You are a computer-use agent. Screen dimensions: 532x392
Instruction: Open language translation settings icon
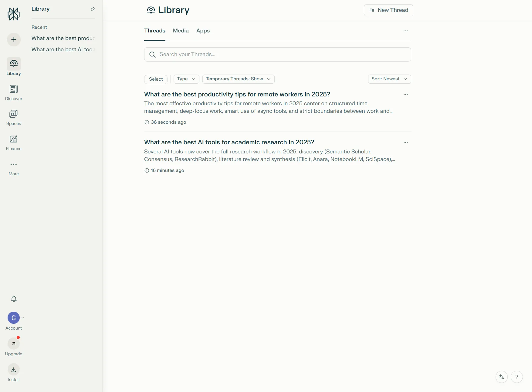pyautogui.click(x=502, y=377)
